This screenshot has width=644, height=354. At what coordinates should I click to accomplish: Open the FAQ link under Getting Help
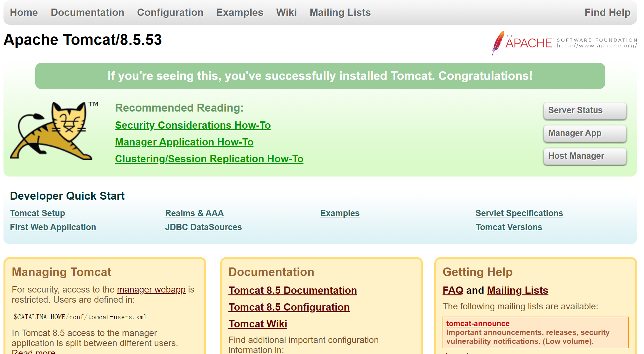(x=453, y=290)
